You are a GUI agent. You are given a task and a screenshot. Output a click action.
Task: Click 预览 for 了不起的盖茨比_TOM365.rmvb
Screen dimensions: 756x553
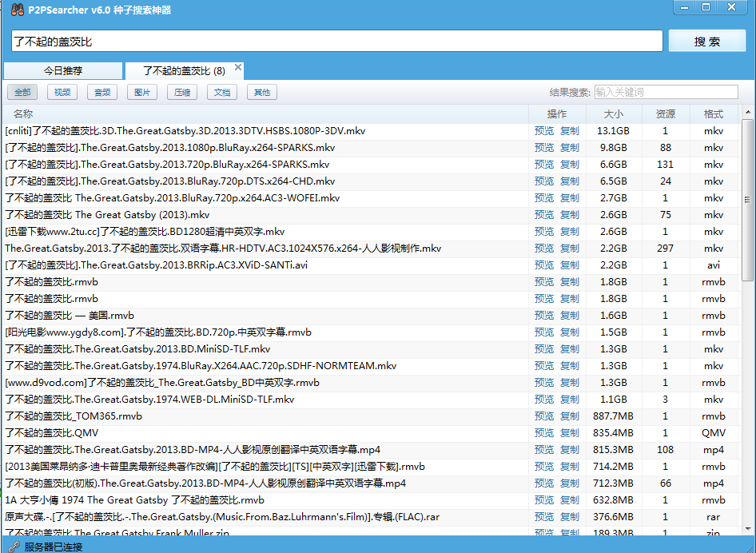(544, 416)
